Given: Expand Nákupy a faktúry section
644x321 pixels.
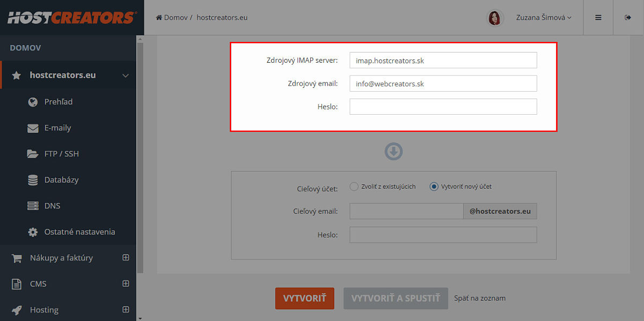Looking at the screenshot, I should [126, 258].
